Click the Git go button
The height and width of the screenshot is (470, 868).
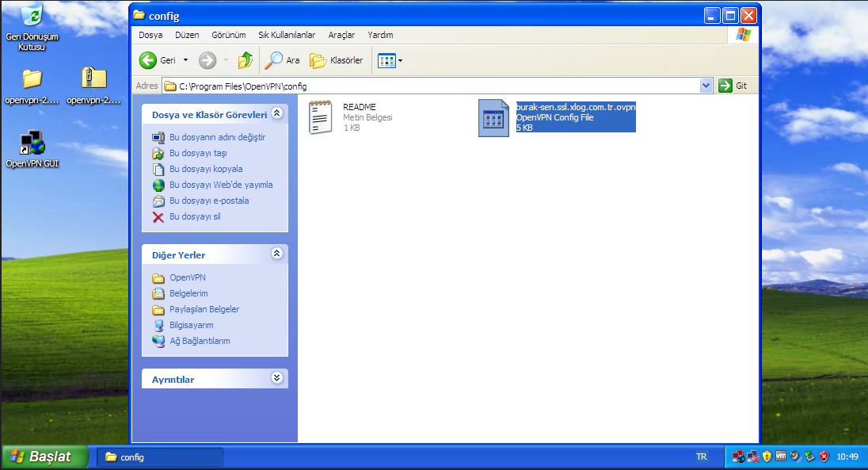(733, 86)
